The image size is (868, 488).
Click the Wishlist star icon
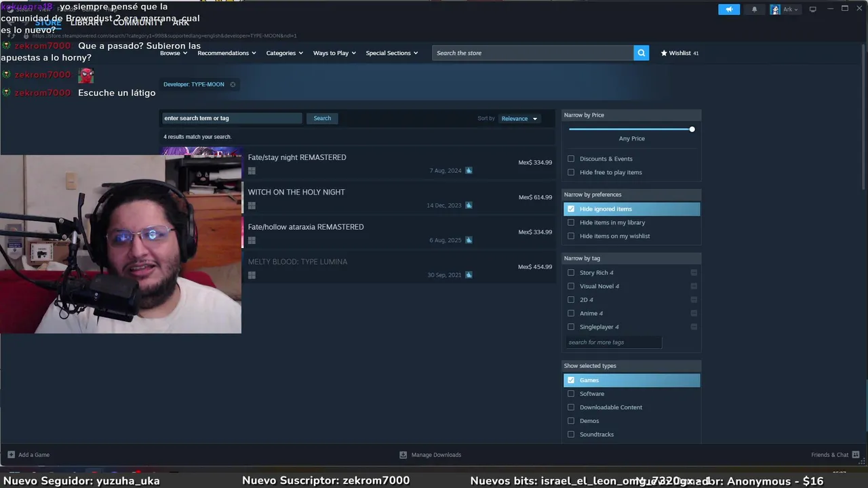tap(664, 53)
